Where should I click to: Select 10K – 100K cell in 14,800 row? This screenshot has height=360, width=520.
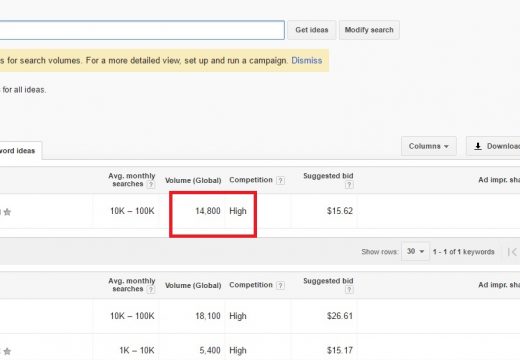click(x=132, y=211)
